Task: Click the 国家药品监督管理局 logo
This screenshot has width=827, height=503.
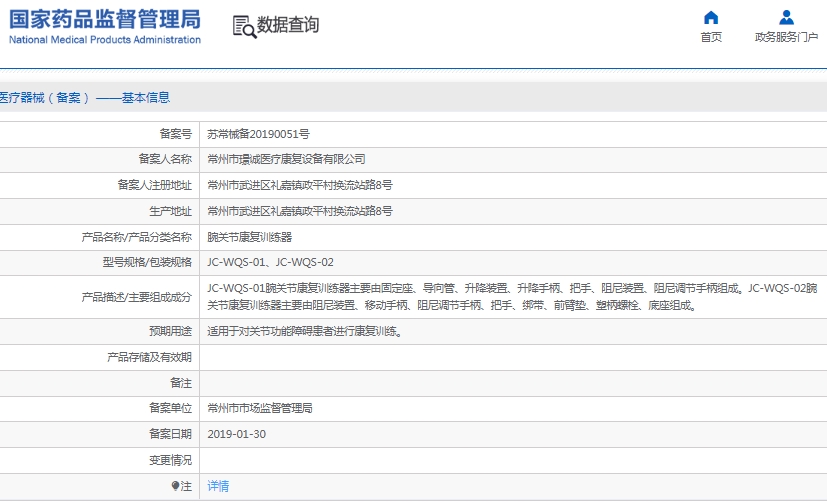Action: click(x=105, y=20)
